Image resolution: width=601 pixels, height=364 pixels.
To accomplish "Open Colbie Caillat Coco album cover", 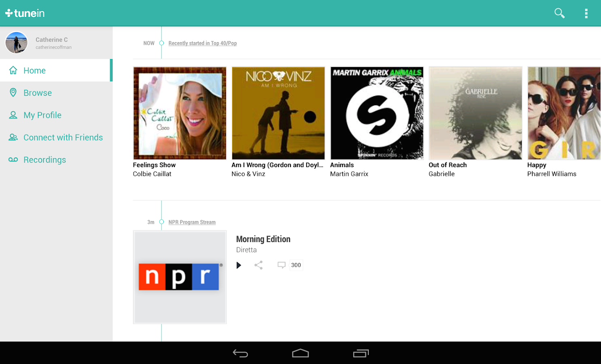I will pos(180,113).
